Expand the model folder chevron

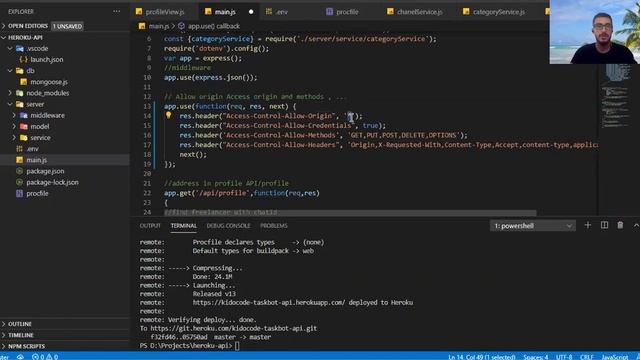[x=14, y=127]
